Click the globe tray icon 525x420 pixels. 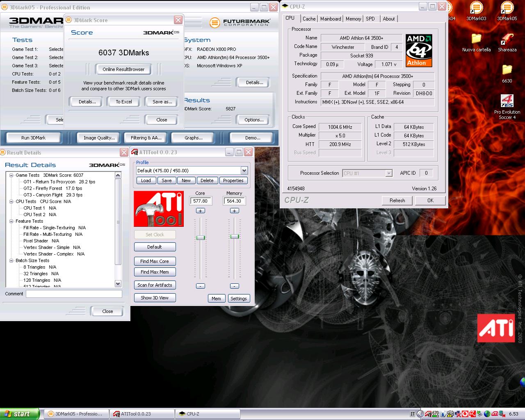[487, 414]
